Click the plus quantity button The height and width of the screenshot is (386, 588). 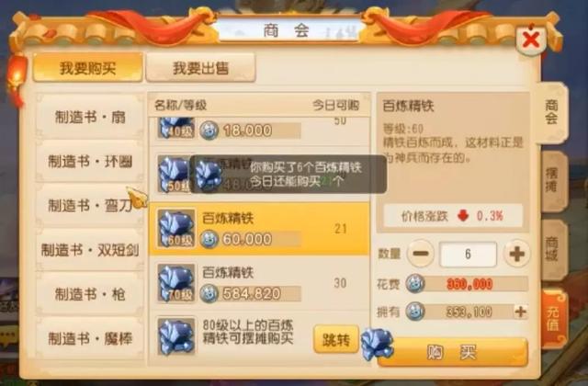(516, 254)
